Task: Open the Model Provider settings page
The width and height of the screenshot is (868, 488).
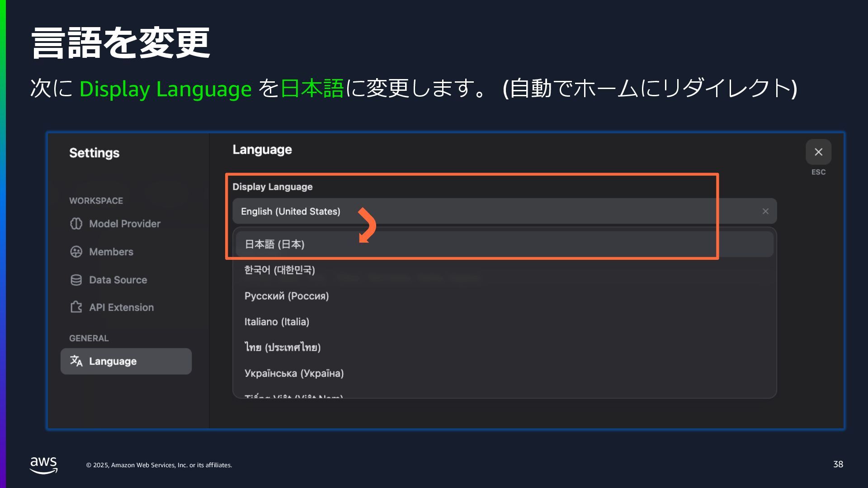Action: (x=125, y=224)
